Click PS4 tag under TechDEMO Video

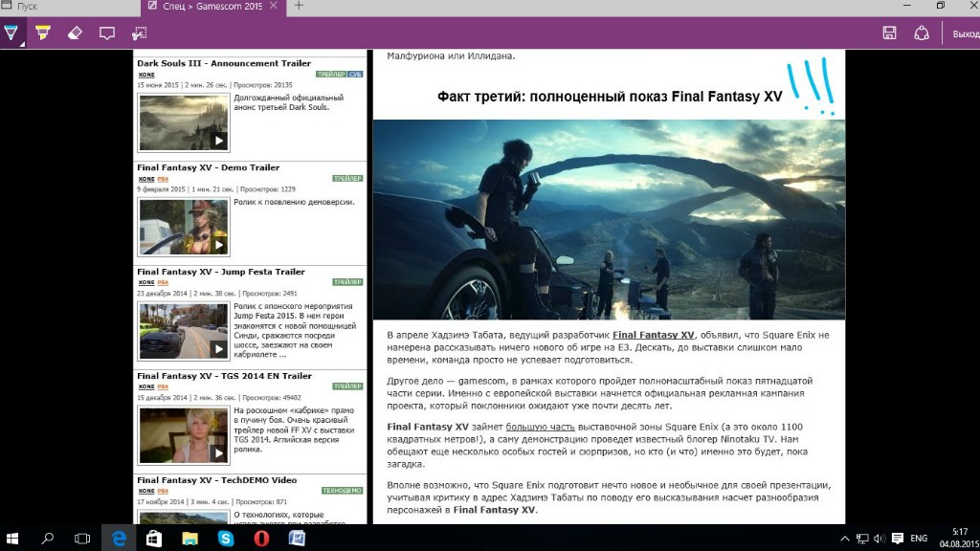click(163, 492)
